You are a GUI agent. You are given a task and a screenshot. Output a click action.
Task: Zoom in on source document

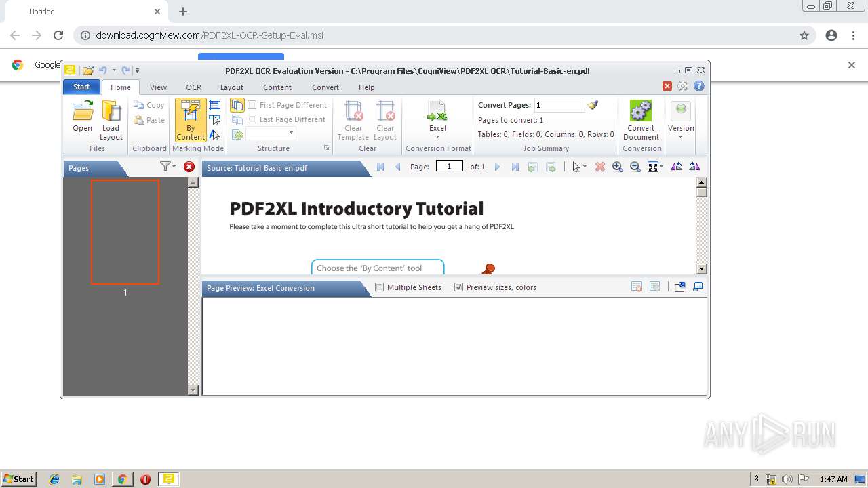(618, 167)
